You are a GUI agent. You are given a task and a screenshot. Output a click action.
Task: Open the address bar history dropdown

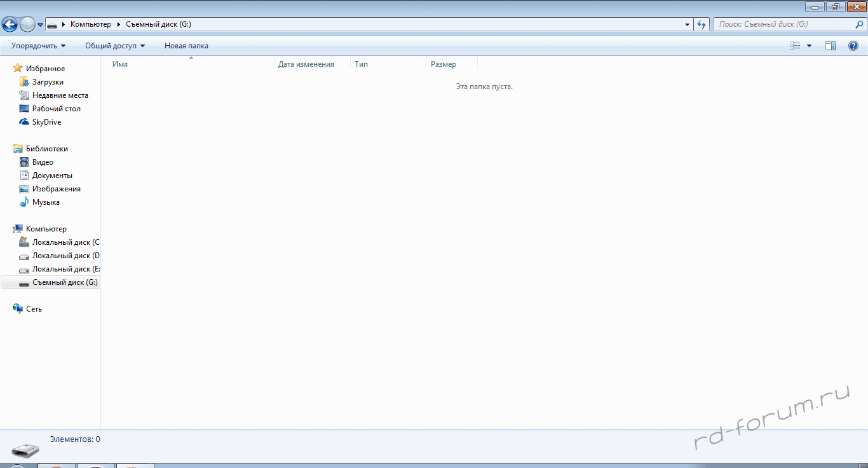click(x=687, y=24)
